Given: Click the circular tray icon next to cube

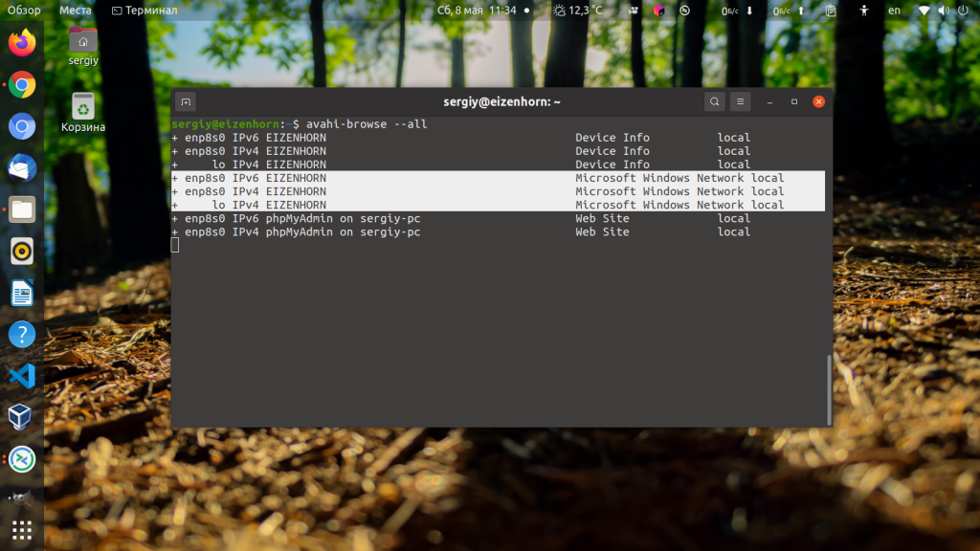Looking at the screenshot, I should [x=684, y=10].
